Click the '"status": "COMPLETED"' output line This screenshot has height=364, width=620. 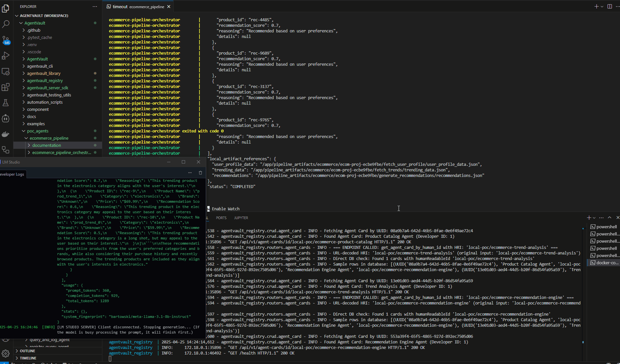(232, 186)
